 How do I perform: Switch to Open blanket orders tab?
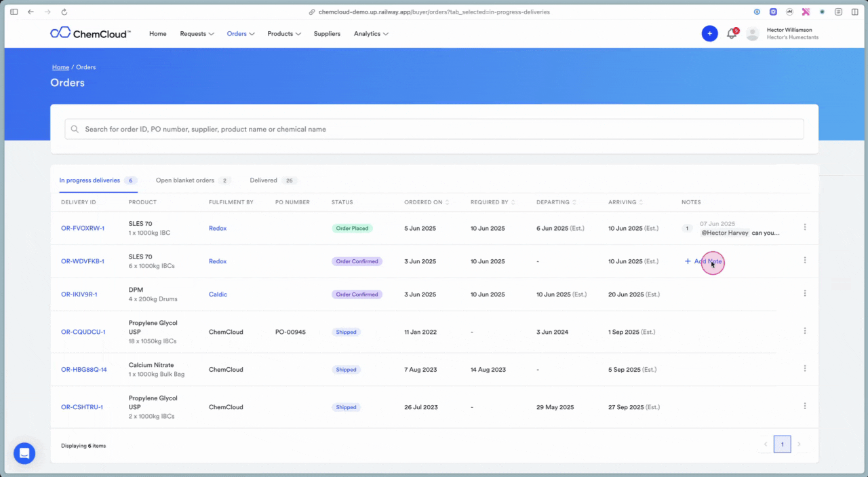click(x=193, y=180)
